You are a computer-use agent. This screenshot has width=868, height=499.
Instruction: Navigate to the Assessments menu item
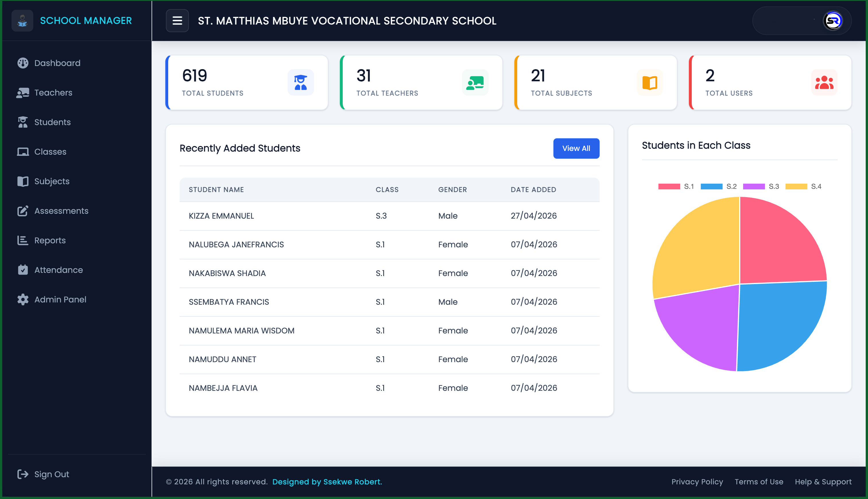[61, 211]
